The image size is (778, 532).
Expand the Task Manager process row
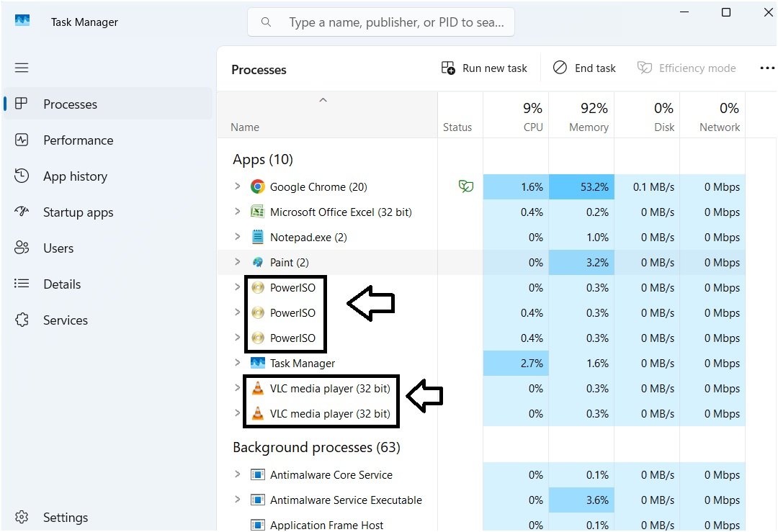pyautogui.click(x=237, y=363)
